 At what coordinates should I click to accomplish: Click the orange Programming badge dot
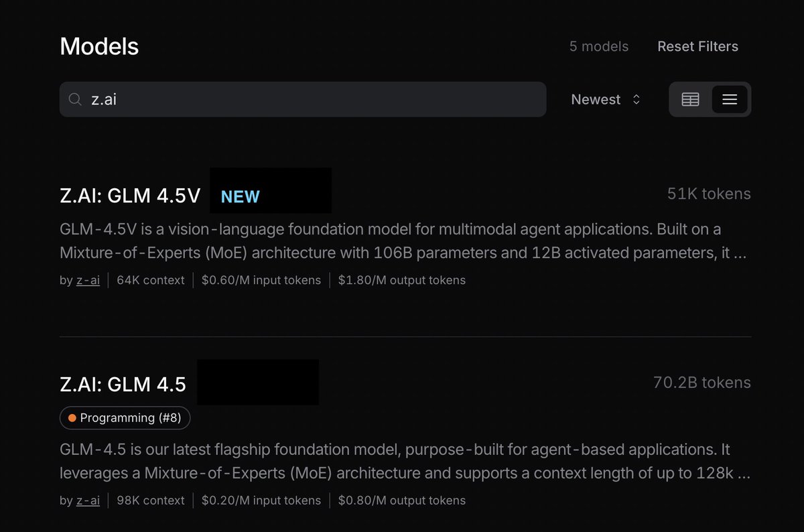(72, 418)
